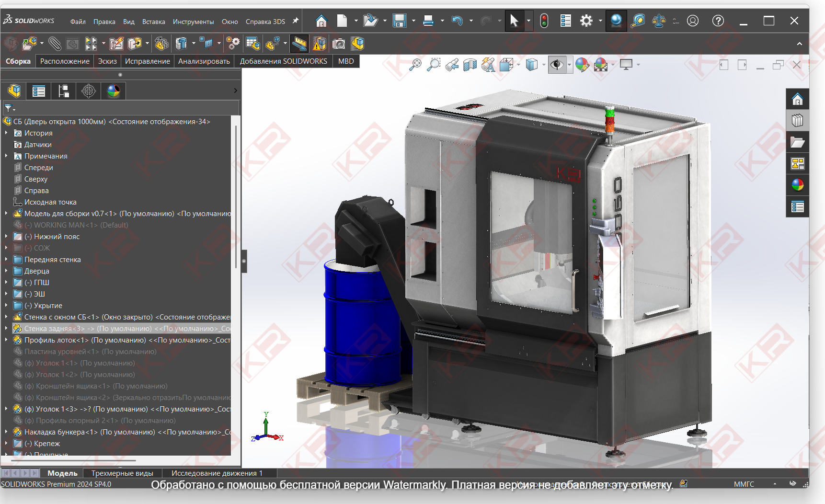Image resolution: width=825 pixels, height=504 pixels.
Task: Collapse the CommandManager with chevron
Action: pos(799,44)
